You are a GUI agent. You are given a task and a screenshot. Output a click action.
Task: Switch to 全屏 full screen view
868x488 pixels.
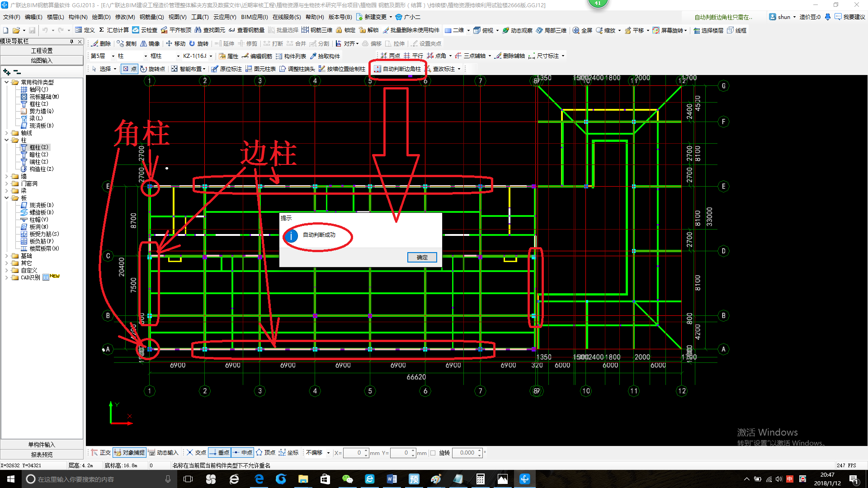[x=582, y=30]
